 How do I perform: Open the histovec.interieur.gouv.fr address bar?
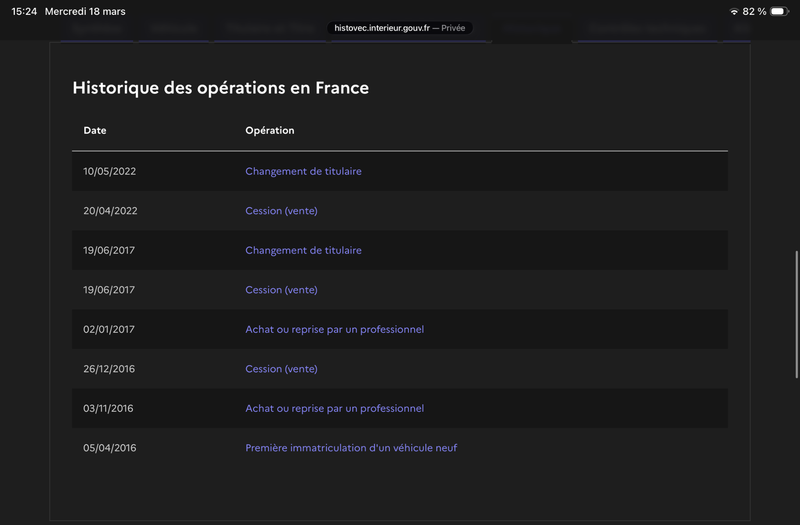(399, 28)
